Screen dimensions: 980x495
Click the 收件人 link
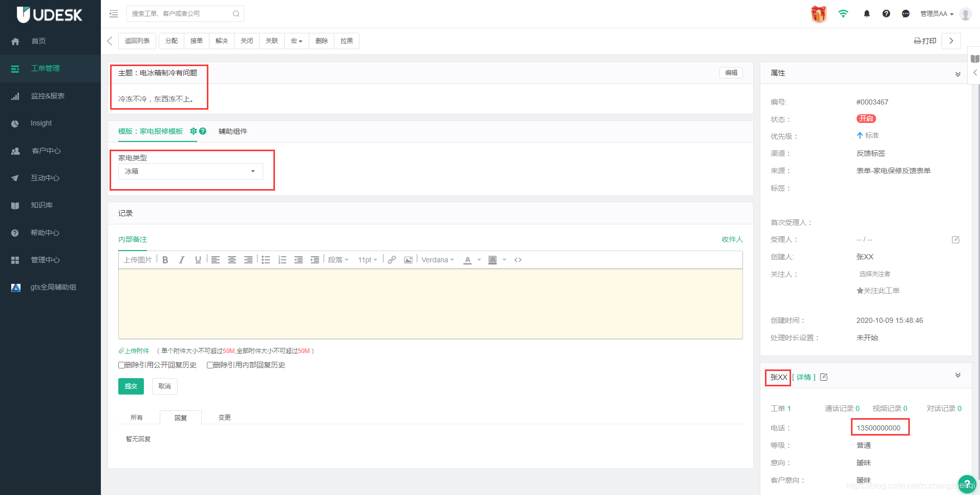732,239
